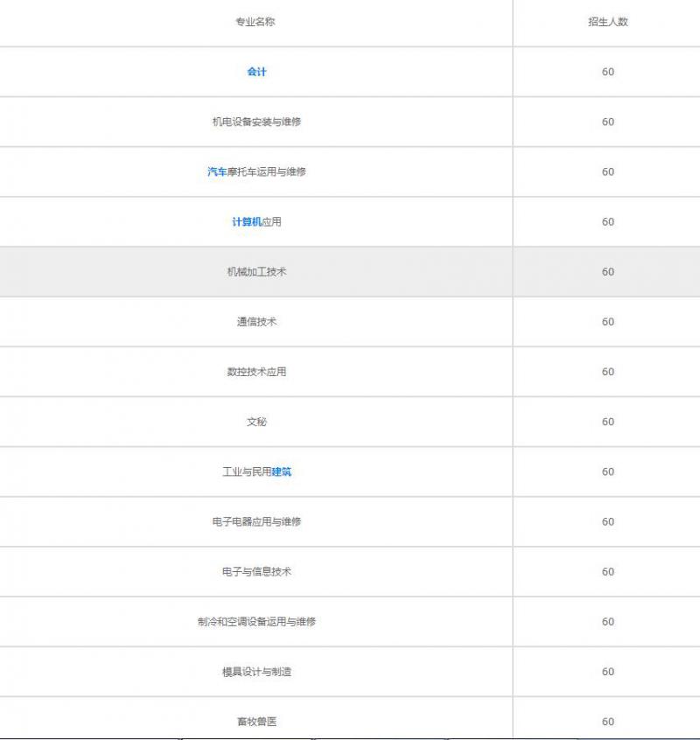The height and width of the screenshot is (740, 700).
Task: Open the 计算机 link in the computer application row
Action: [x=242, y=221]
